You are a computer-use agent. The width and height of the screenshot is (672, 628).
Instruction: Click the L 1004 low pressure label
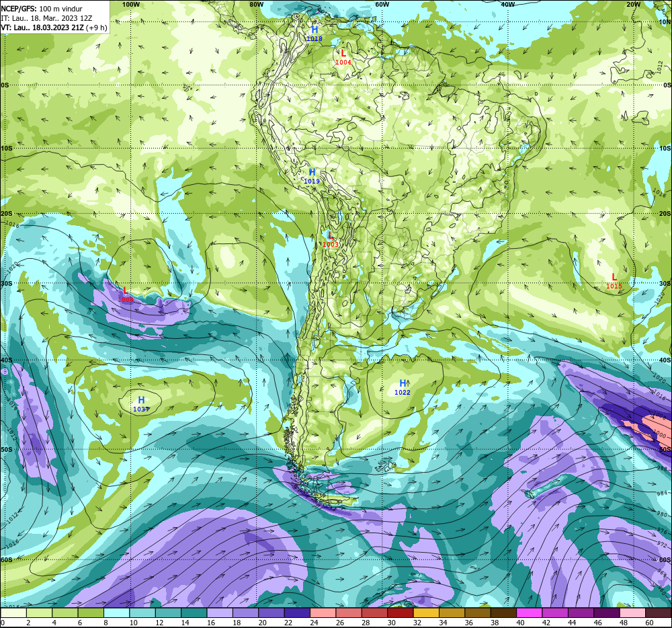[x=343, y=57]
